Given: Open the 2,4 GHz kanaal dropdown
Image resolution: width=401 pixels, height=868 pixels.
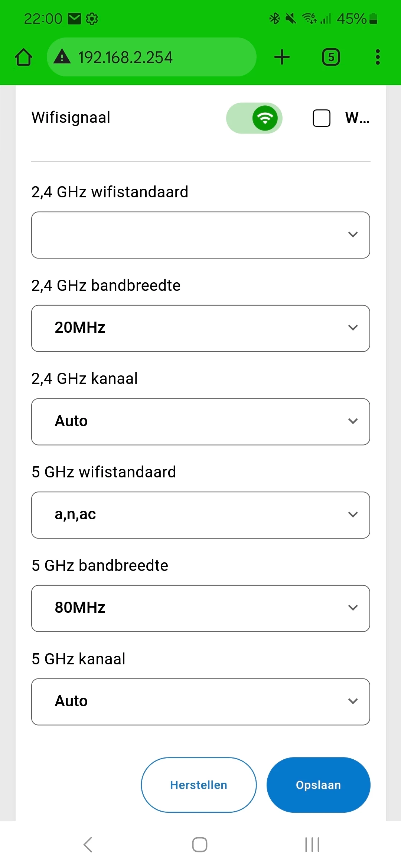Looking at the screenshot, I should point(200,422).
